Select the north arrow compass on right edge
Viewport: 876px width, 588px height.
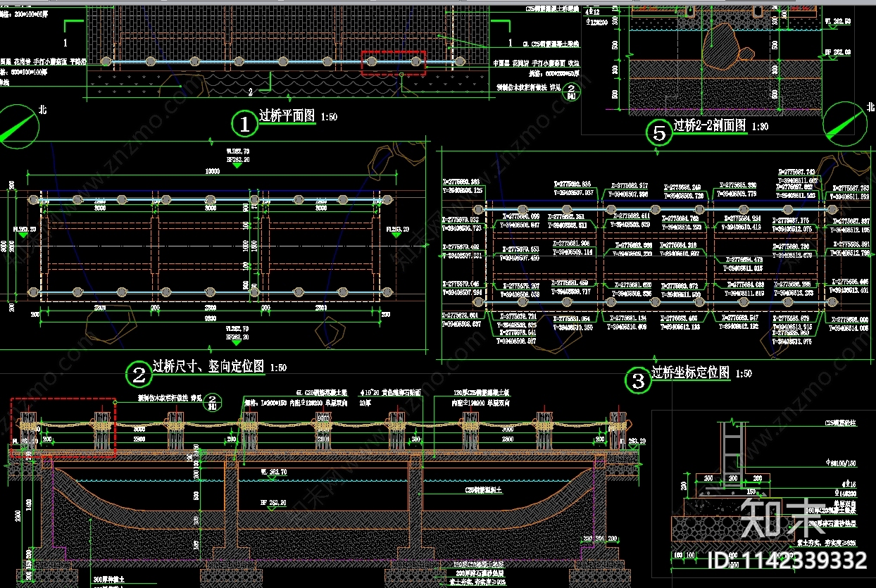[849, 121]
